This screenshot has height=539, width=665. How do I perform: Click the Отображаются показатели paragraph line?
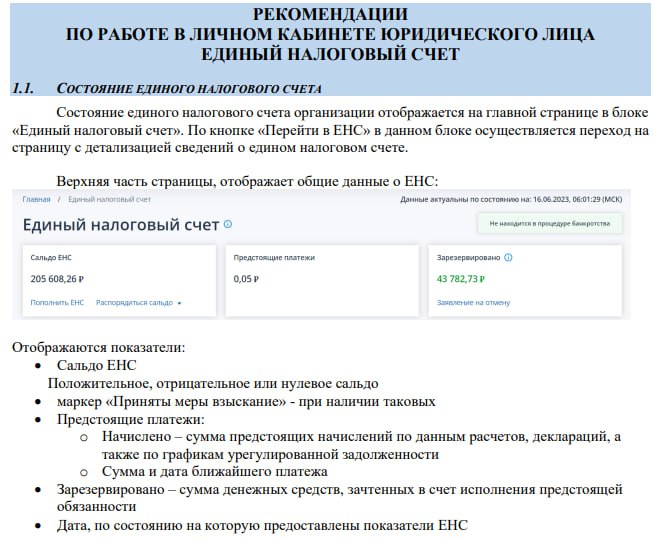point(98,347)
